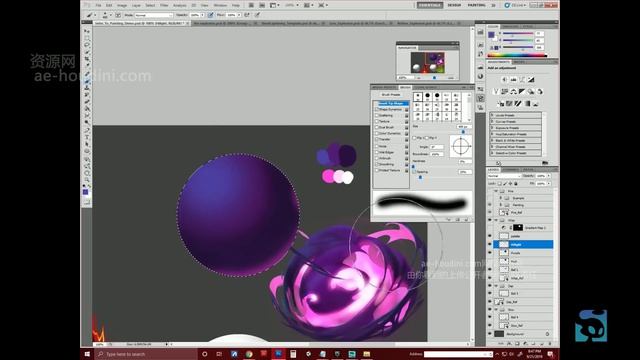Select the Crop tool
Viewport: 640px width, 360px height.
87,59
